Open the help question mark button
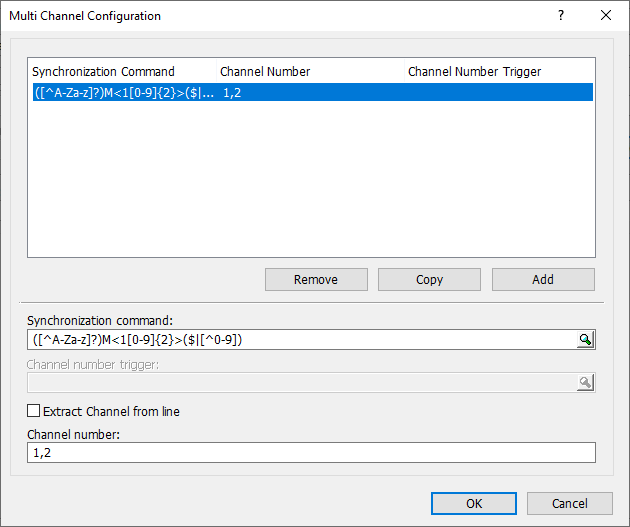630x527 pixels. pos(561,15)
